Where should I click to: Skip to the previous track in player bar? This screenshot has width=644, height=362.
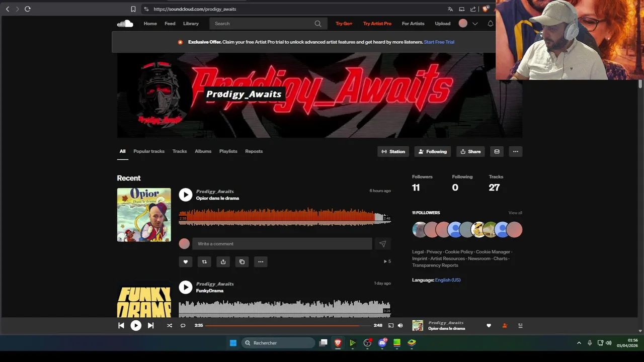(x=121, y=325)
